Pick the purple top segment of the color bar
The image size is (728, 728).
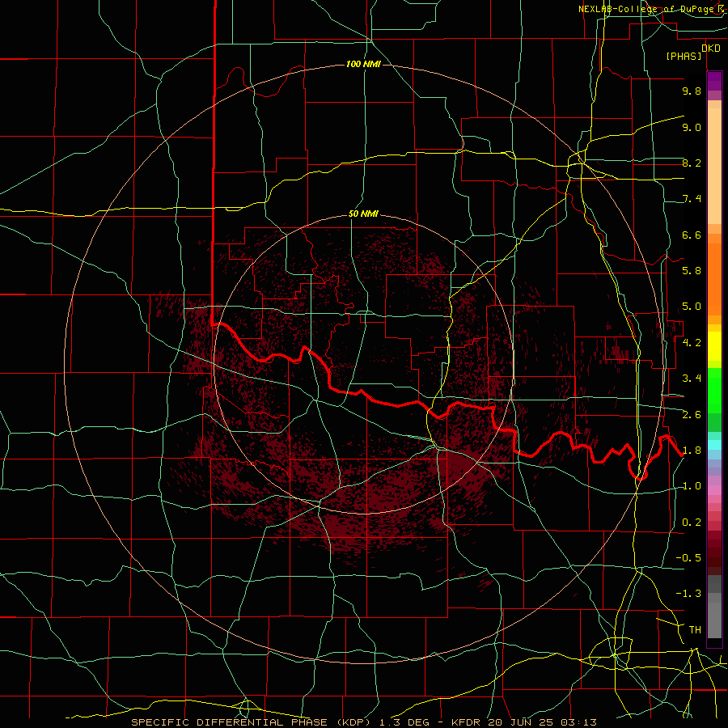714,81
